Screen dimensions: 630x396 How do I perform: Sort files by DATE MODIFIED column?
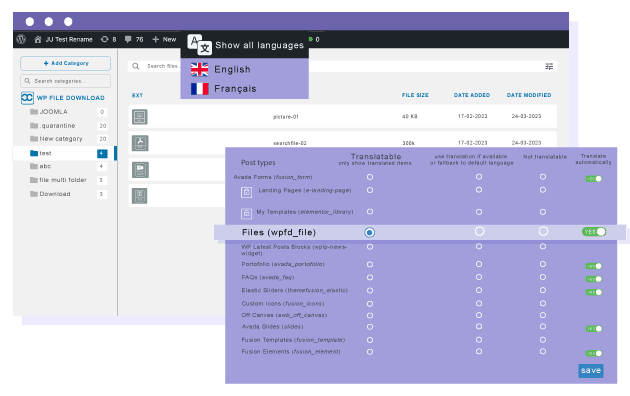[x=529, y=95]
